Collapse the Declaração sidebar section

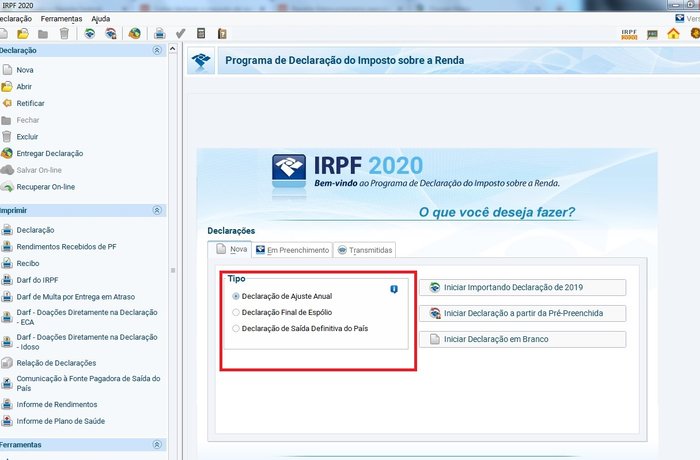click(x=157, y=50)
